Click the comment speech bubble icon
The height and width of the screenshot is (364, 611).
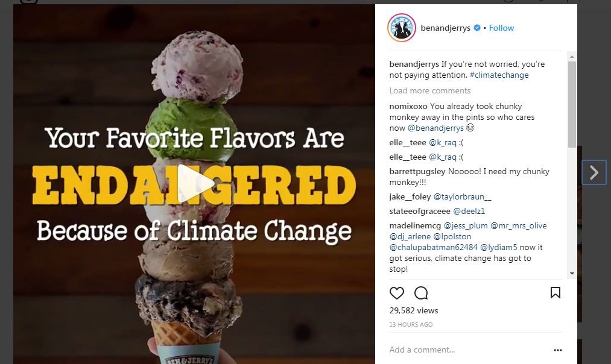pos(421,293)
